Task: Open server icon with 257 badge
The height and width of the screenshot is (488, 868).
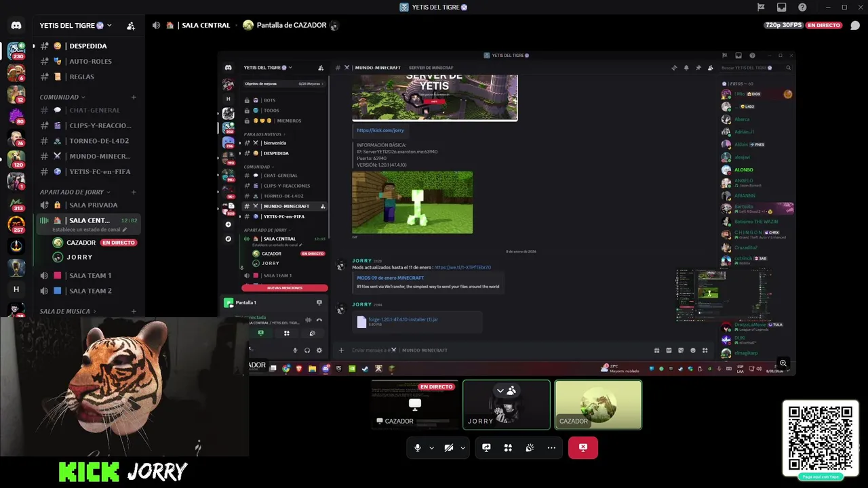Action: pyautogui.click(x=16, y=224)
